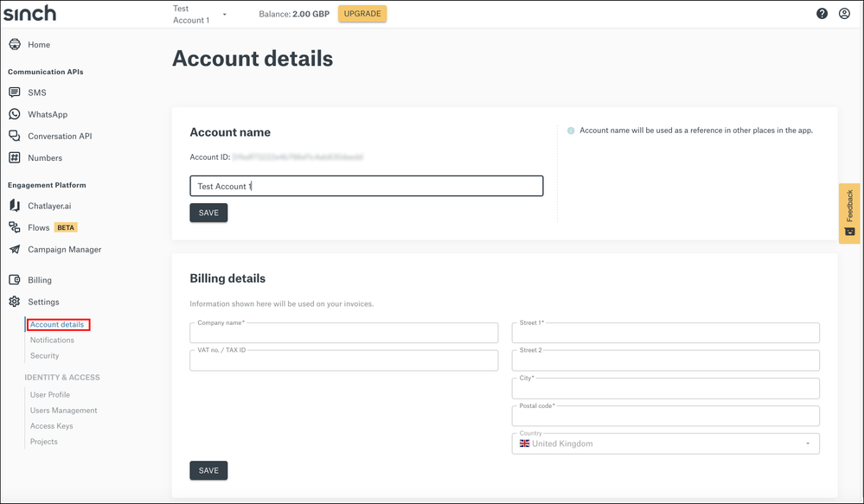Open SMS via its chat icon
The height and width of the screenshot is (504, 864).
(15, 93)
